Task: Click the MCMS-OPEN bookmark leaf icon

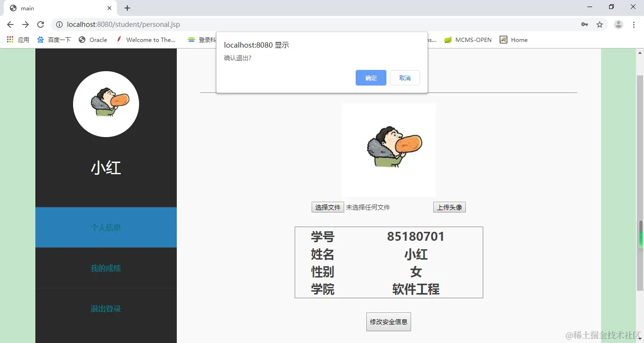Action: [448, 40]
